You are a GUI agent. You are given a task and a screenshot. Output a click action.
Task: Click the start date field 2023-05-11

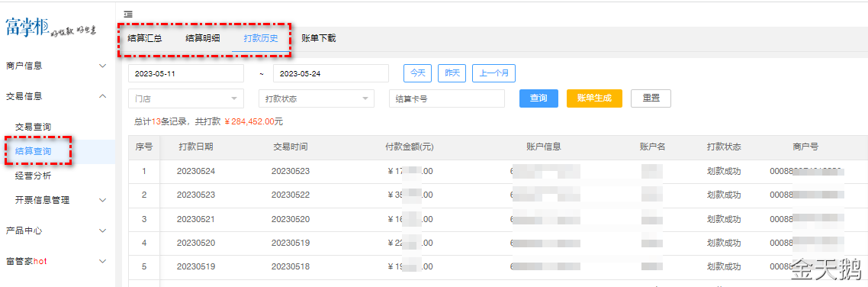pos(186,73)
